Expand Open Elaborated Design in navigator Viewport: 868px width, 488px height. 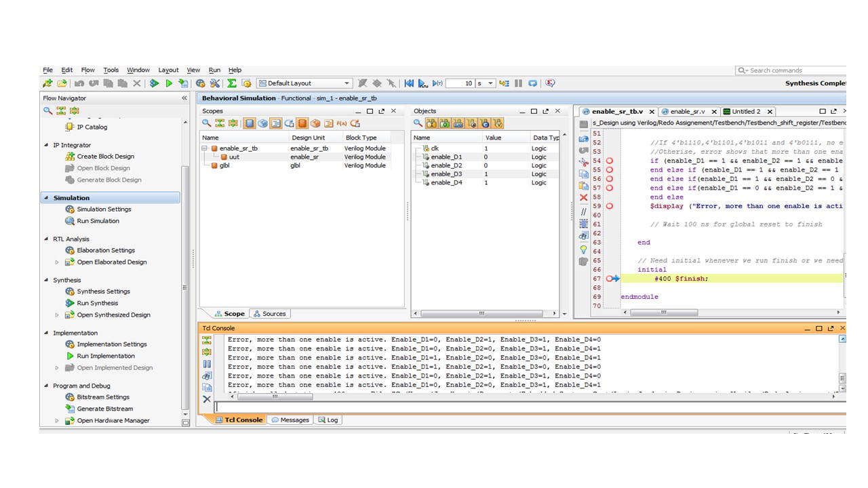tap(58, 262)
